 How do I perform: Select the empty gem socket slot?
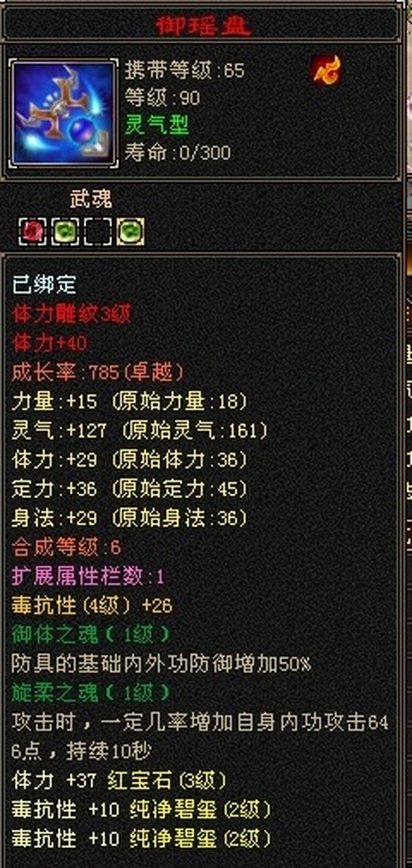[98, 231]
